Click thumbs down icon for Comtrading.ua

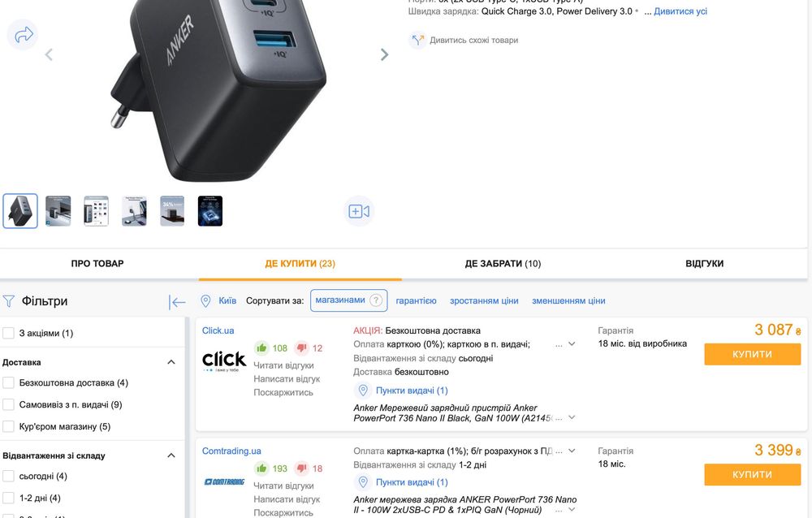click(x=301, y=468)
